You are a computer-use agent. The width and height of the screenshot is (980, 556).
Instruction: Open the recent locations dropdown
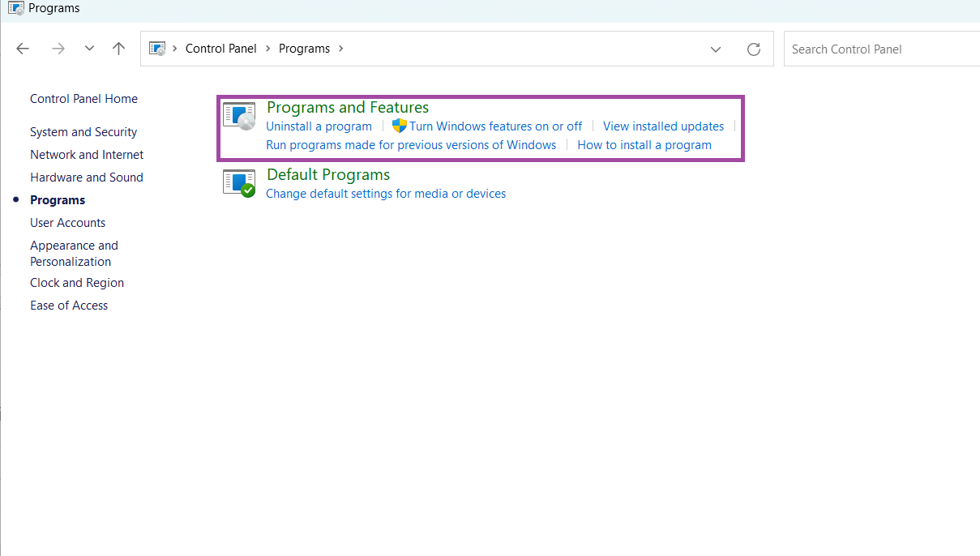tap(89, 49)
